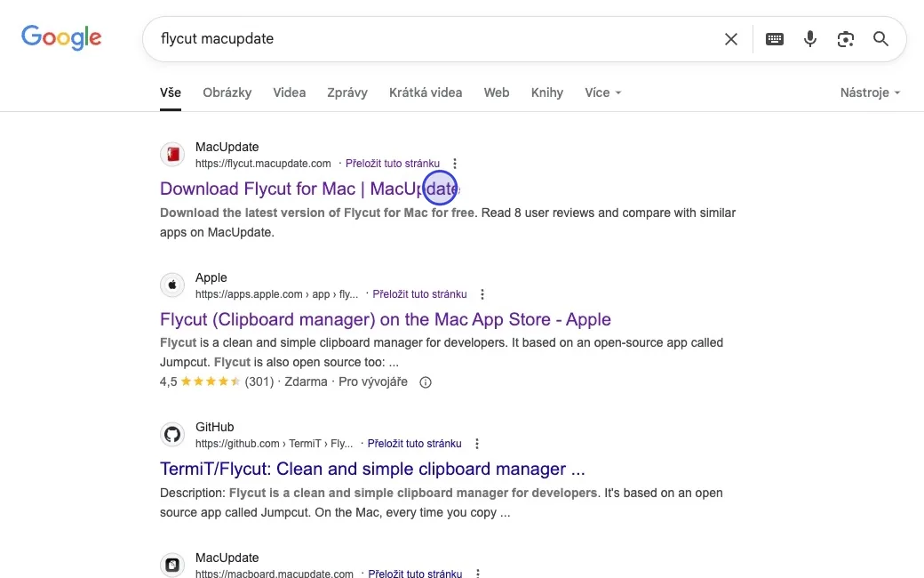This screenshot has width=924, height=578.
Task: Open the Google logo home link
Action: click(61, 37)
